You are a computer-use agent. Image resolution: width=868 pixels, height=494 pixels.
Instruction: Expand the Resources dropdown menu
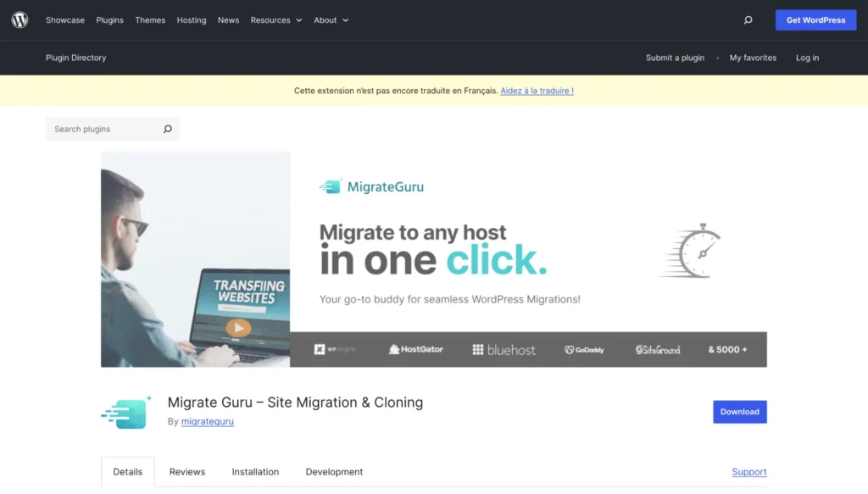tap(276, 20)
